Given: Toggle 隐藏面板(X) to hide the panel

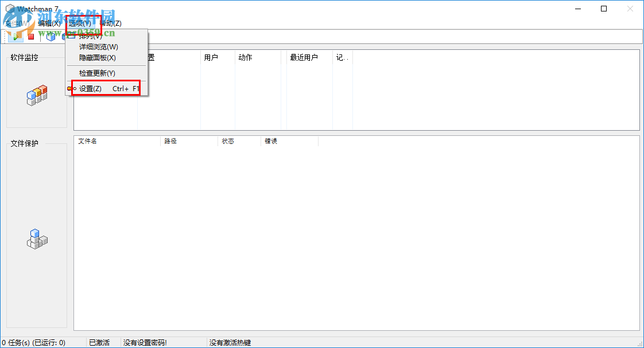Looking at the screenshot, I should point(98,58).
